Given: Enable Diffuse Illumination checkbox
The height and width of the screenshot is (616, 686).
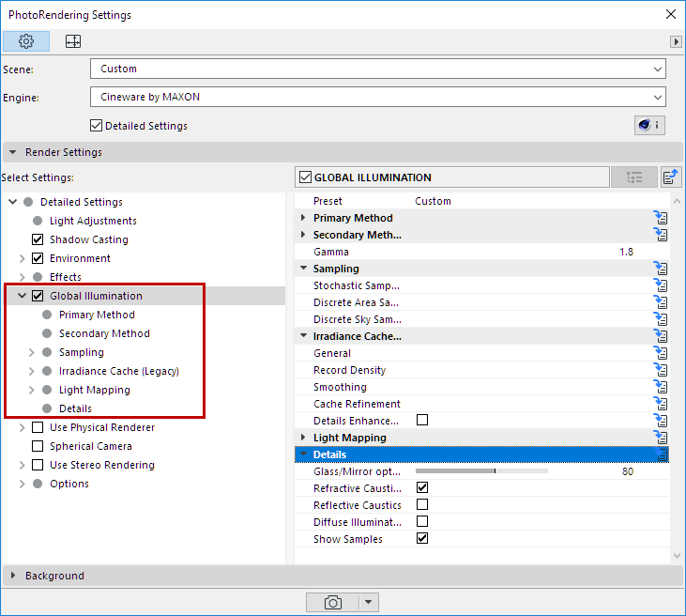Looking at the screenshot, I should pos(422,521).
